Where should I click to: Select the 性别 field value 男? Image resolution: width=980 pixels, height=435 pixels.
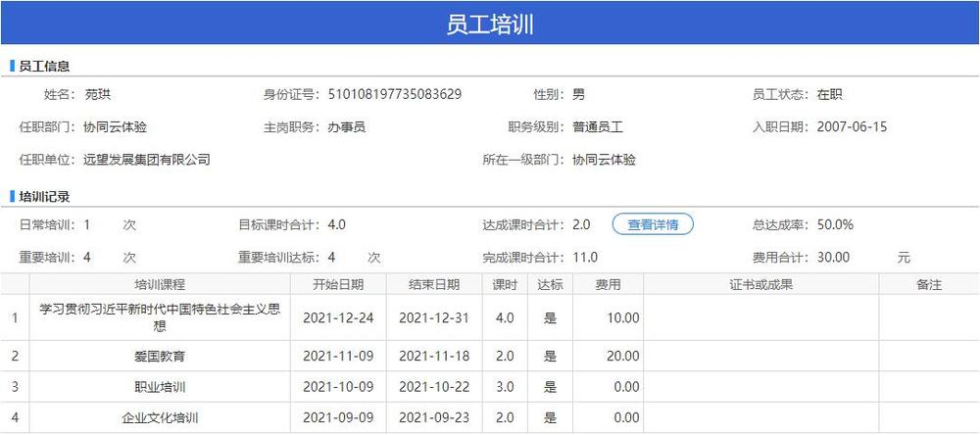coord(579,95)
